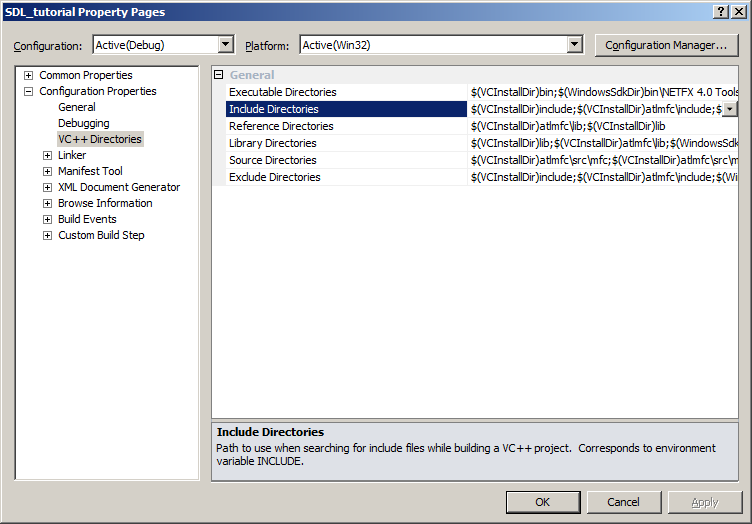Click Configuration Properties tree label
Screen dimensions: 752x524
pos(98,91)
